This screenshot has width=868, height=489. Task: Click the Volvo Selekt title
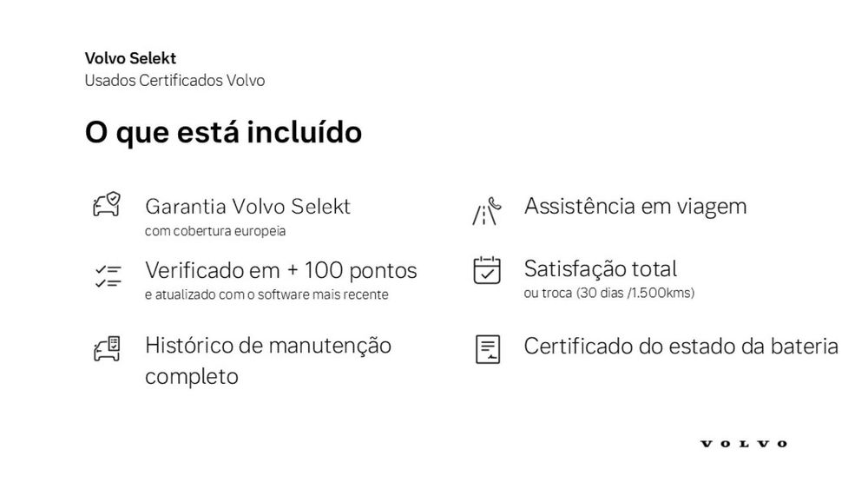tap(130, 58)
